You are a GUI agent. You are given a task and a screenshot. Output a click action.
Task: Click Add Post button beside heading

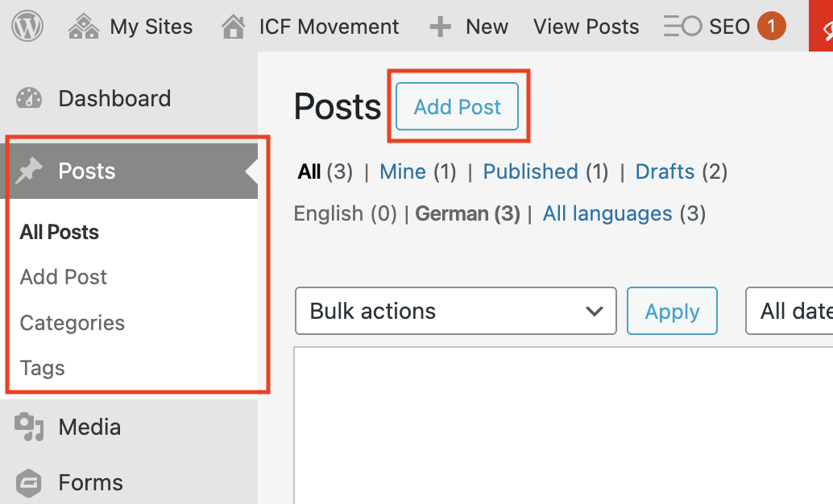click(x=458, y=107)
